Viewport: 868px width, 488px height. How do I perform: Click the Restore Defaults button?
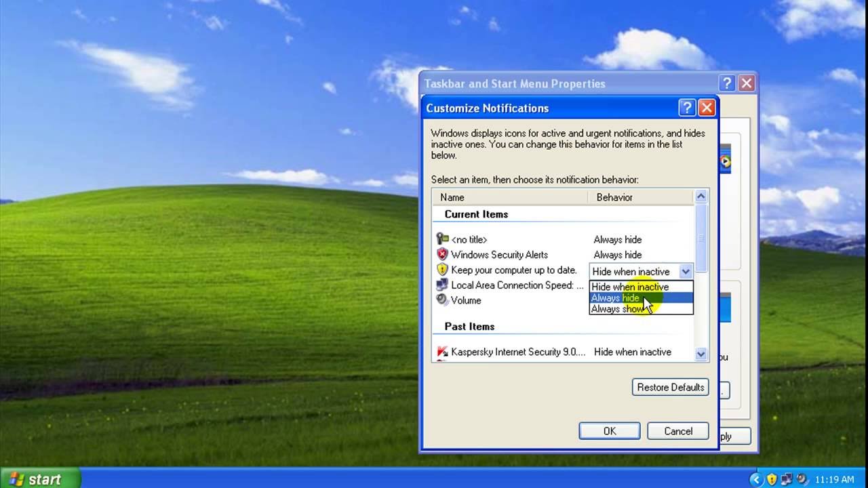[x=671, y=387]
